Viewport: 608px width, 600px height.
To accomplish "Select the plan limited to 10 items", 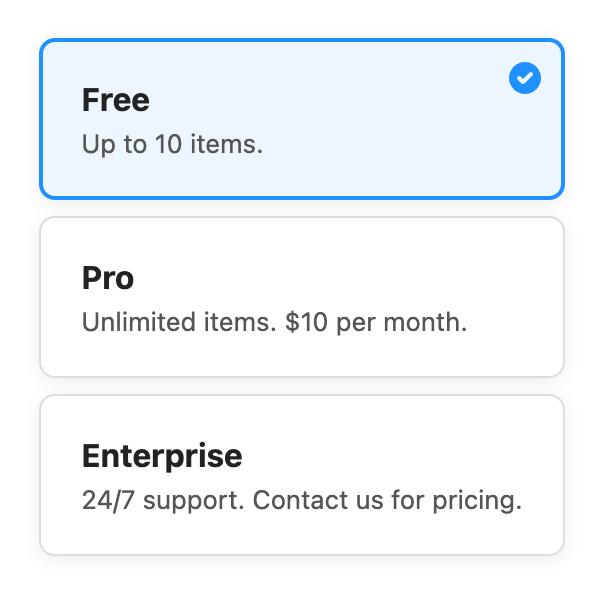I will click(302, 120).
